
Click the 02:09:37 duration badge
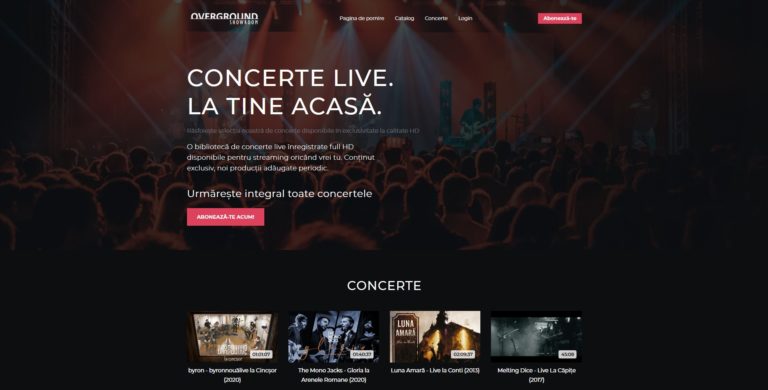[463, 354]
